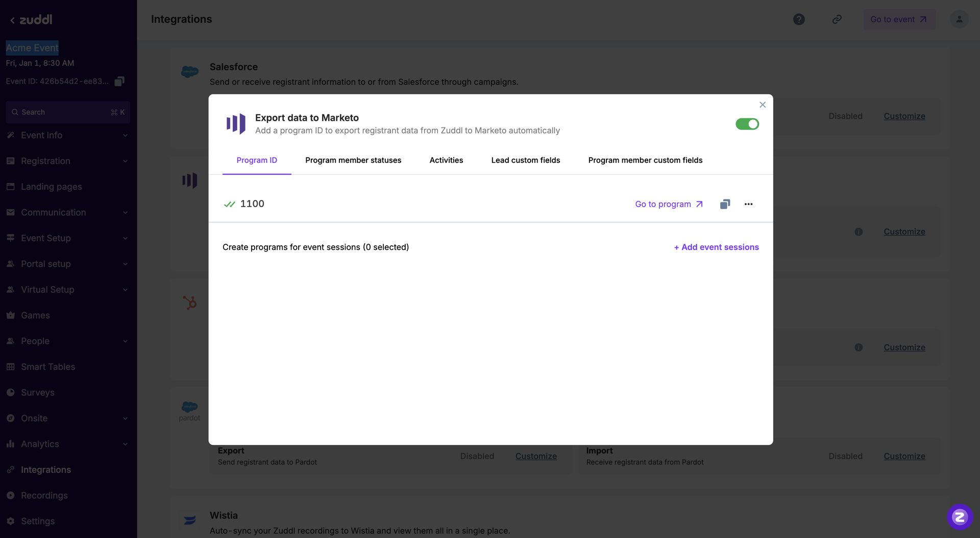
Task: Go back using the arrow beside zuddl logo
Action: (12, 20)
